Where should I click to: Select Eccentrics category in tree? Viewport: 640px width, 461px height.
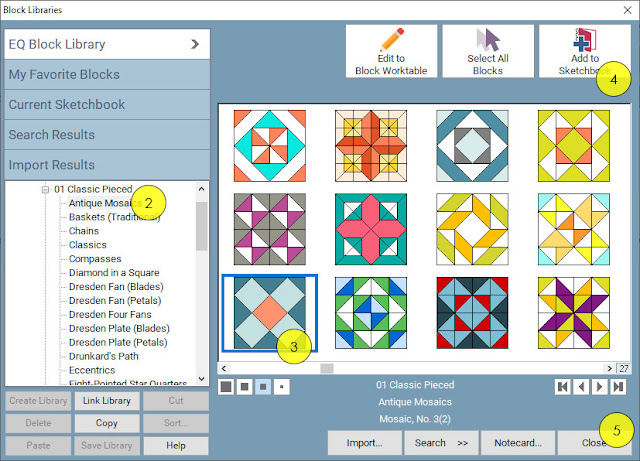pos(92,370)
